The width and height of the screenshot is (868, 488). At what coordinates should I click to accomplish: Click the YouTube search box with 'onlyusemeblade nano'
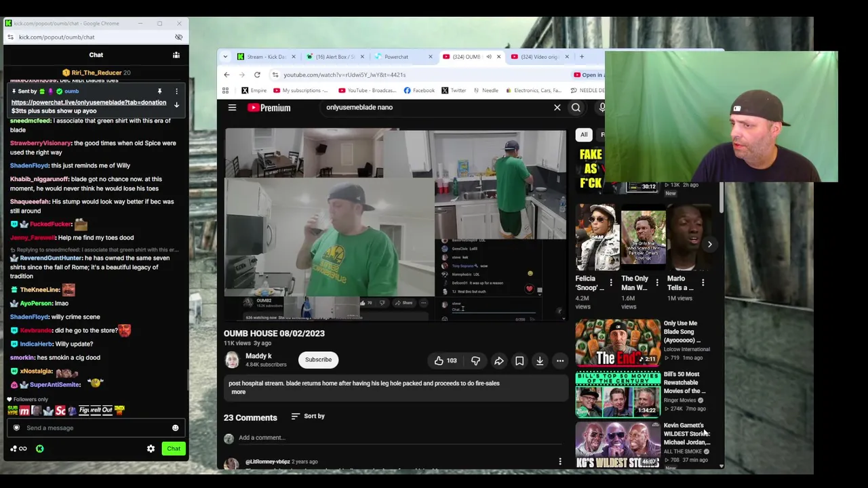click(434, 107)
